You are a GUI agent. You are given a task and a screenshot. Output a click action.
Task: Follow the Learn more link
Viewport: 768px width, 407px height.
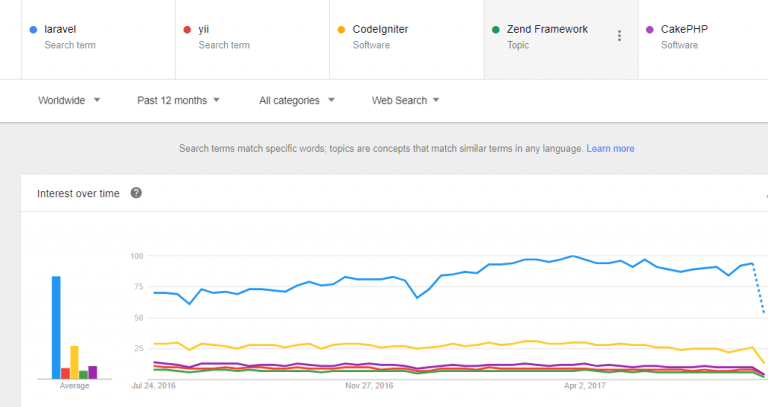610,148
